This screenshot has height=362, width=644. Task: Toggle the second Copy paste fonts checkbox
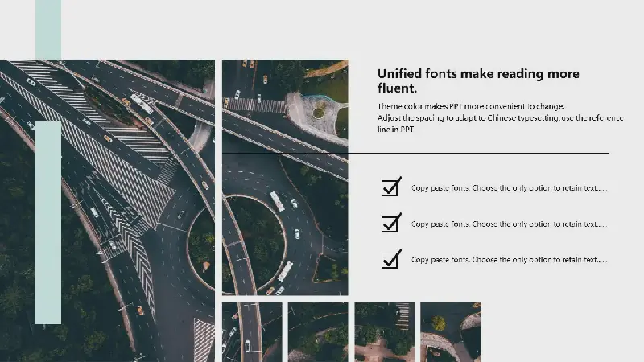click(390, 223)
